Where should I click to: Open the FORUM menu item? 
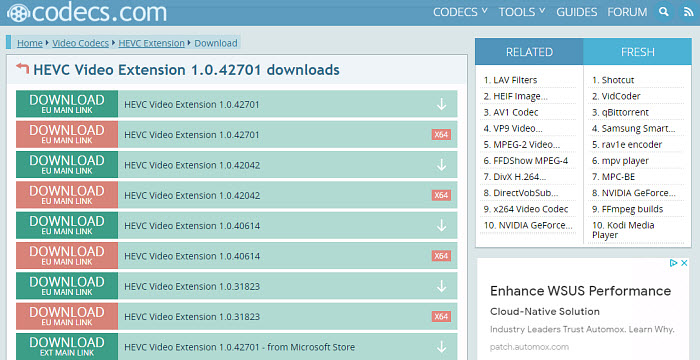tap(627, 12)
